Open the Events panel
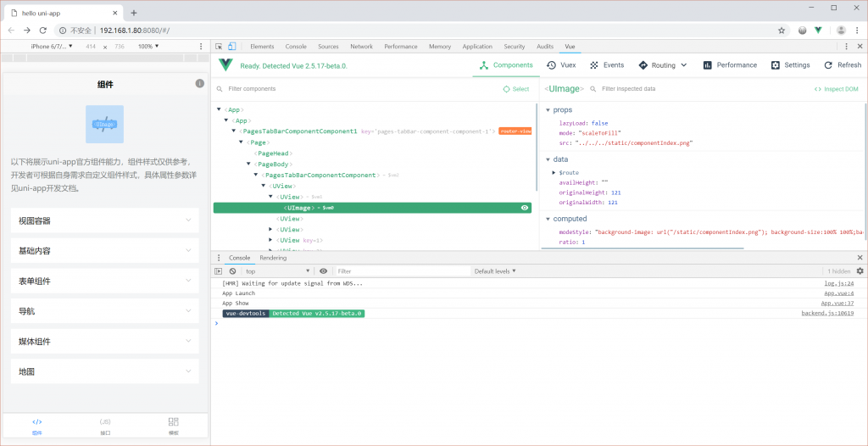868x446 pixels. (x=607, y=64)
